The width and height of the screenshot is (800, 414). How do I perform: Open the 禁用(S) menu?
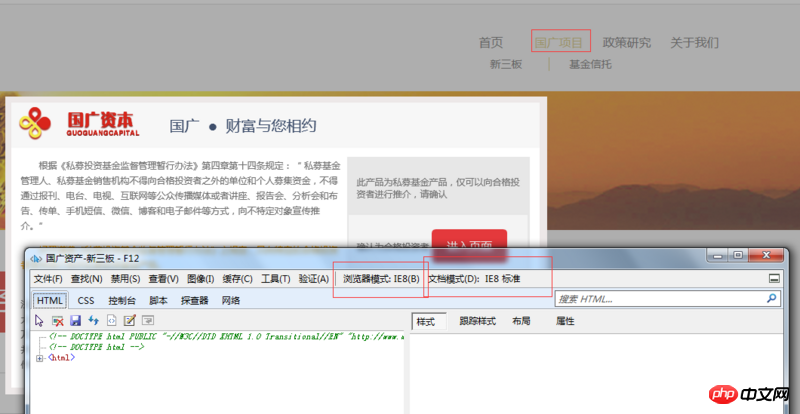tap(126, 279)
